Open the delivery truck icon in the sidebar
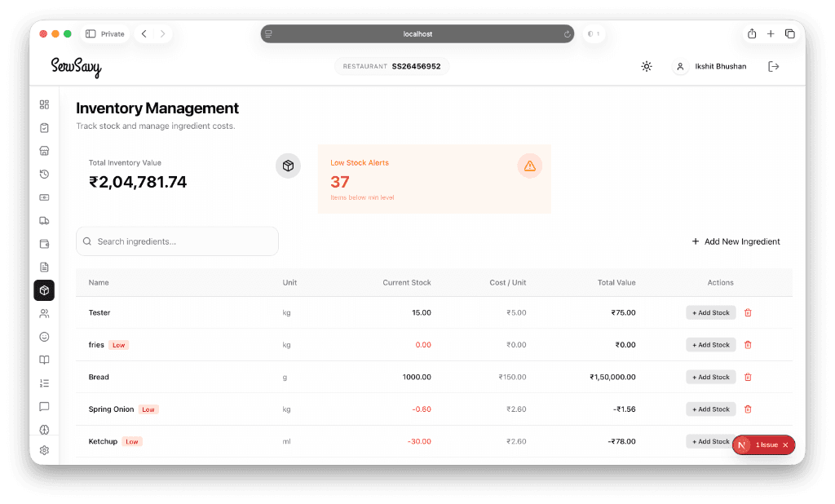The height and width of the screenshot is (504, 835). point(44,220)
